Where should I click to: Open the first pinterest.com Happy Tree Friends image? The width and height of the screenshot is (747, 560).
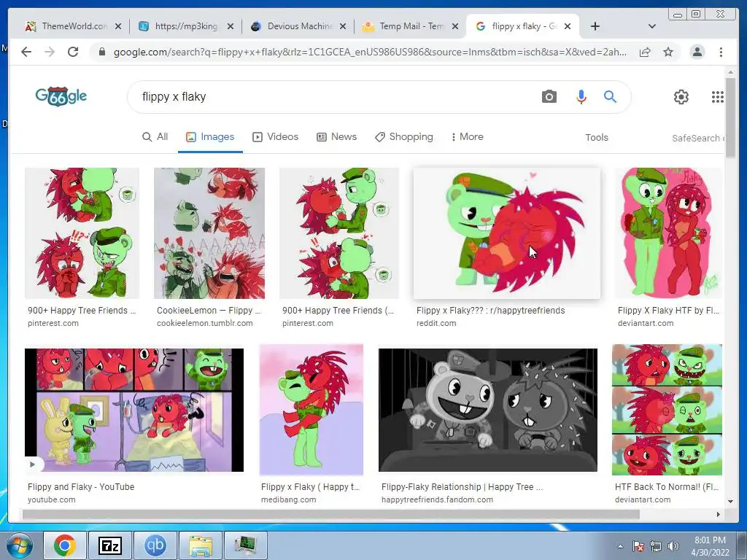tap(82, 233)
